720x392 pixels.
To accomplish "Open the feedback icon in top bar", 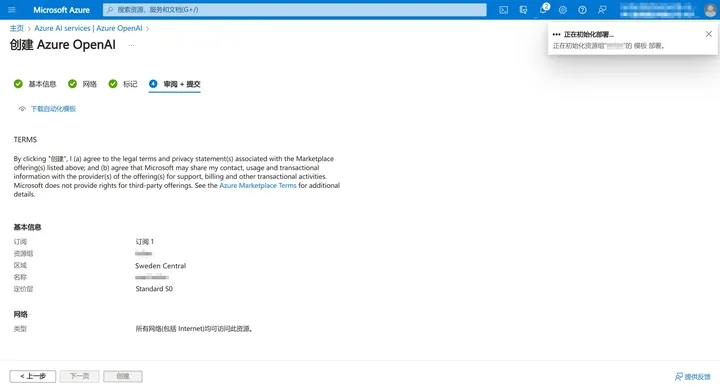I will click(x=602, y=10).
